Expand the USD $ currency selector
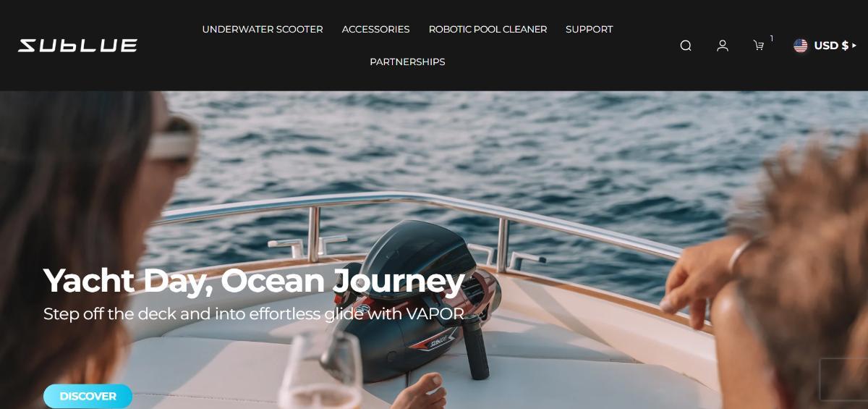This screenshot has width=868, height=409. [825, 46]
